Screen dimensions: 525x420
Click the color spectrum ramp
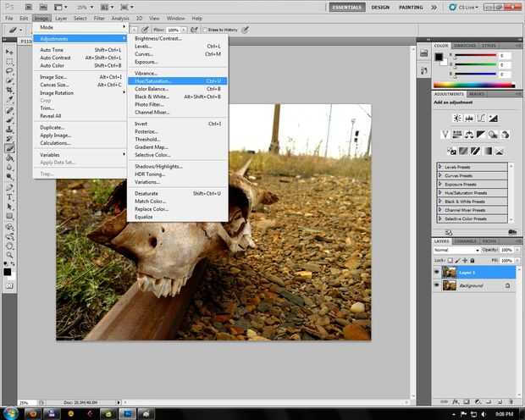[474, 85]
